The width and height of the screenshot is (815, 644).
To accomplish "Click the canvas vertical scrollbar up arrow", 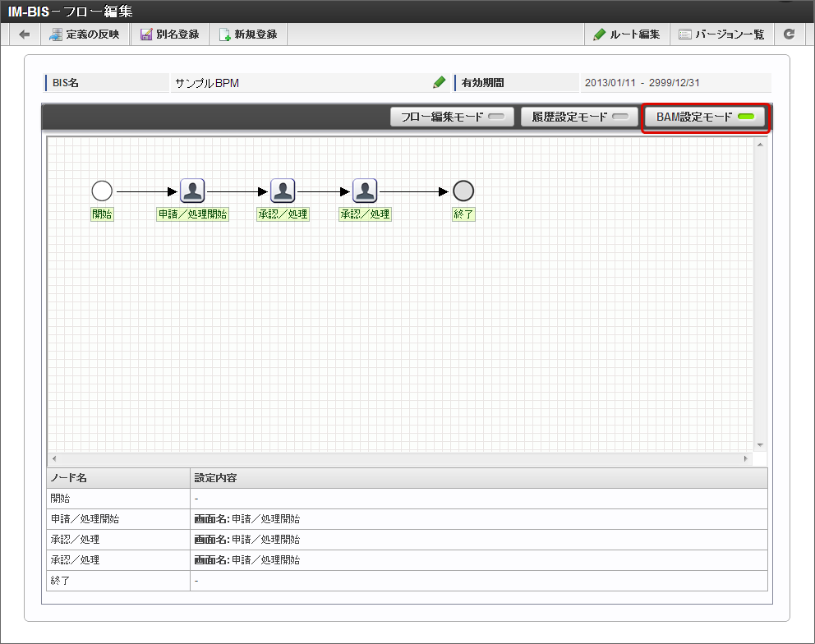I will coord(760,145).
